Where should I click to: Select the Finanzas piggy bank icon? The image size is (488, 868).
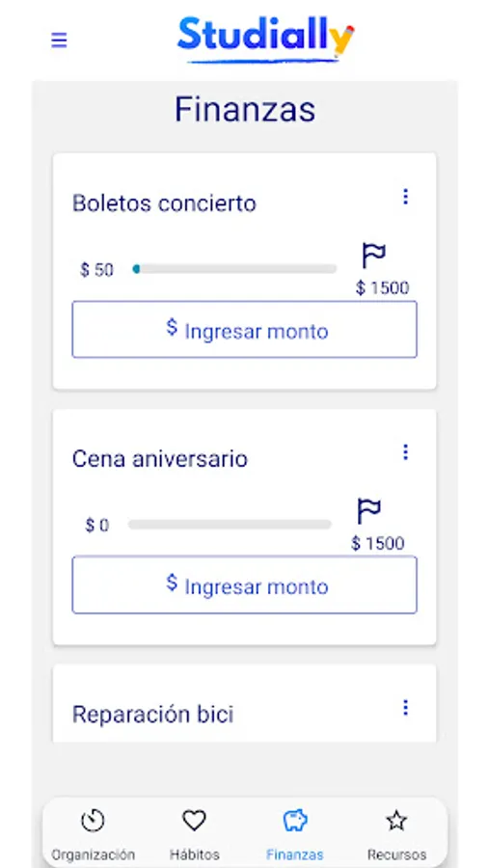click(295, 821)
